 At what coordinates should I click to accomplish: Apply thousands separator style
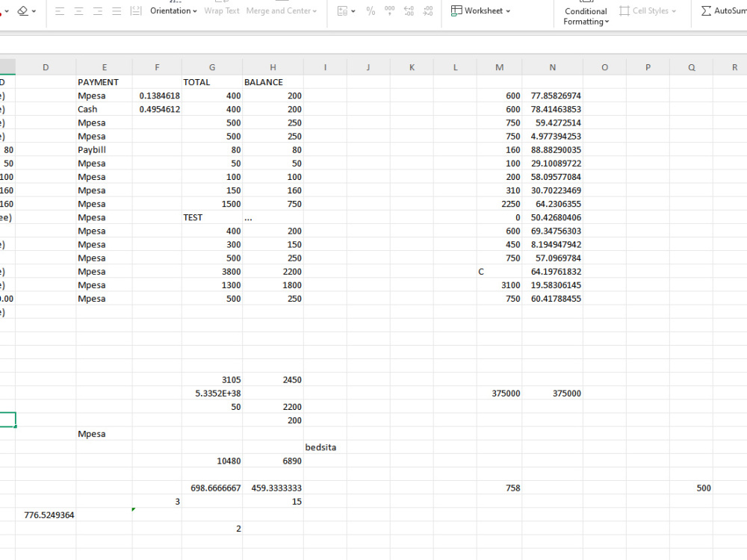click(390, 11)
